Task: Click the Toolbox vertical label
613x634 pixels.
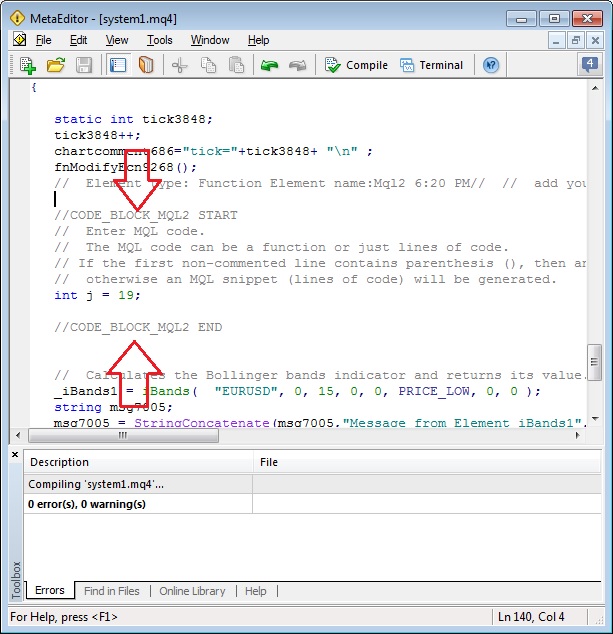Action: click(15, 580)
